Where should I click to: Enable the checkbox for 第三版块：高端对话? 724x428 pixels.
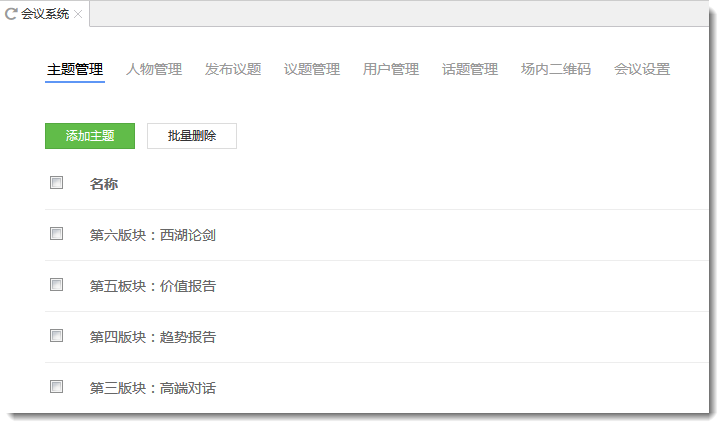pyautogui.click(x=57, y=387)
